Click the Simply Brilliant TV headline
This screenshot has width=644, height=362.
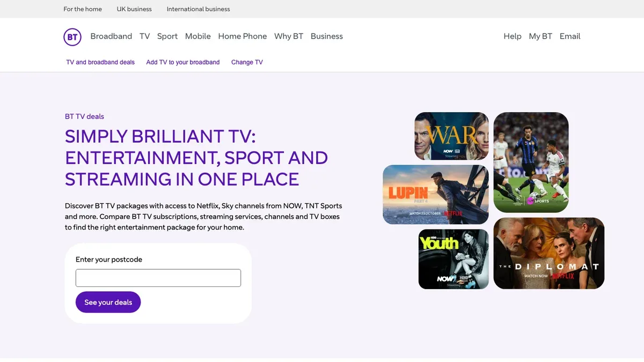click(x=196, y=158)
